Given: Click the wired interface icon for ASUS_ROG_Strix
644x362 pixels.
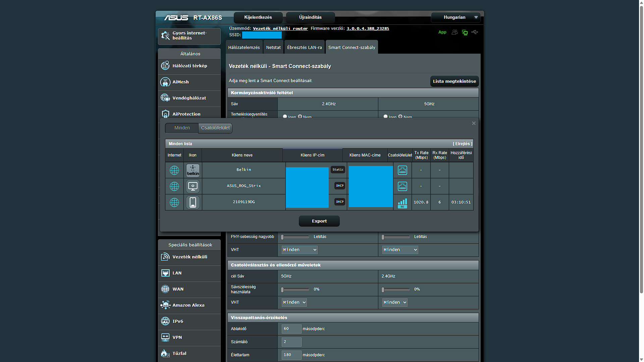Looking at the screenshot, I should tap(402, 186).
